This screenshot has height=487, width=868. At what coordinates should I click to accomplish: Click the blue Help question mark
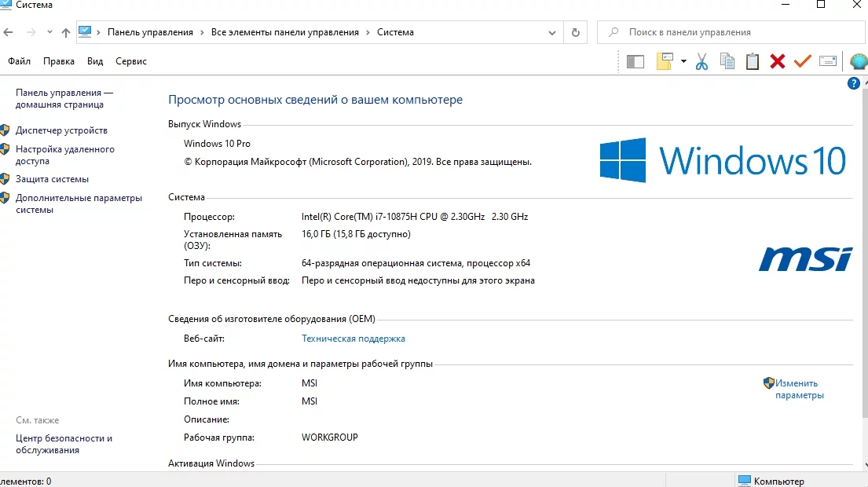[x=854, y=83]
